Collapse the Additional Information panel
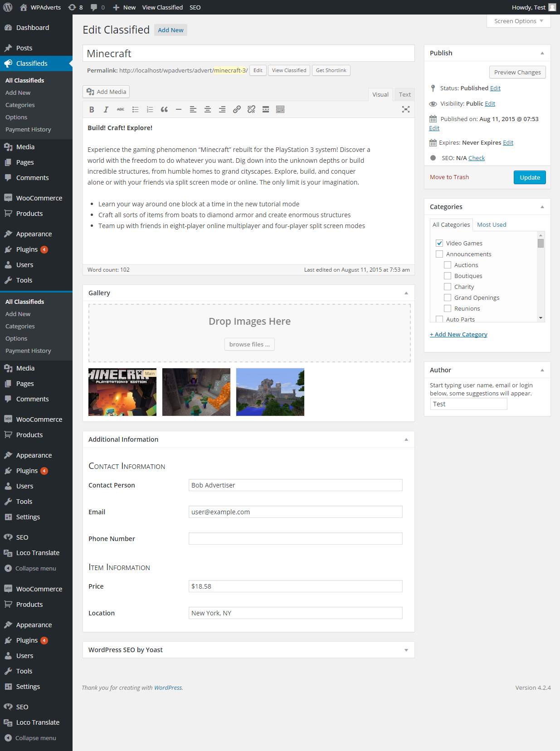Viewport: 560px width, 751px height. tap(406, 439)
